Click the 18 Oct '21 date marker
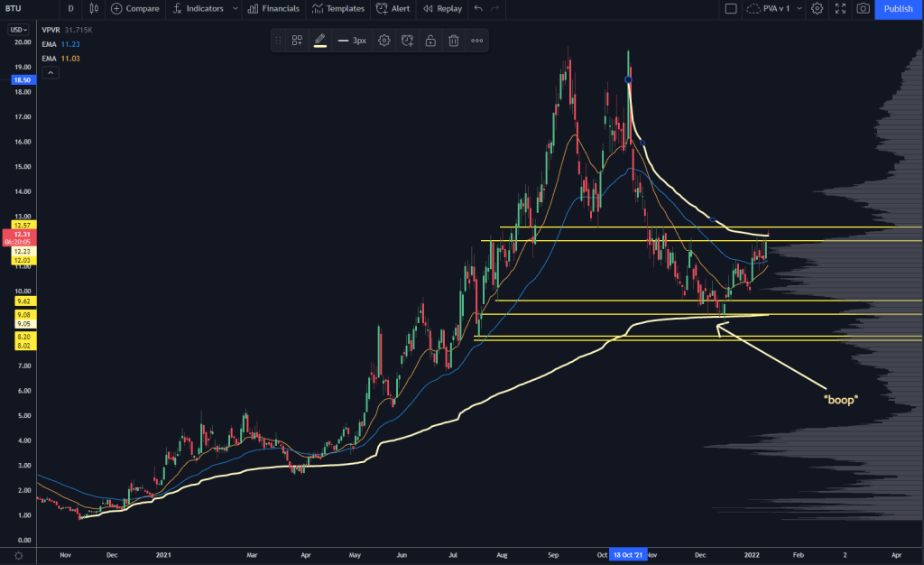 pos(628,555)
